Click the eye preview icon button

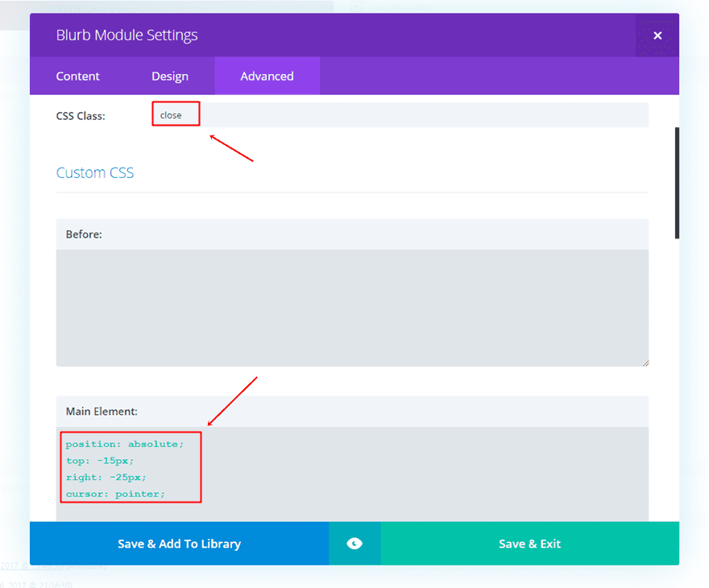[354, 543]
